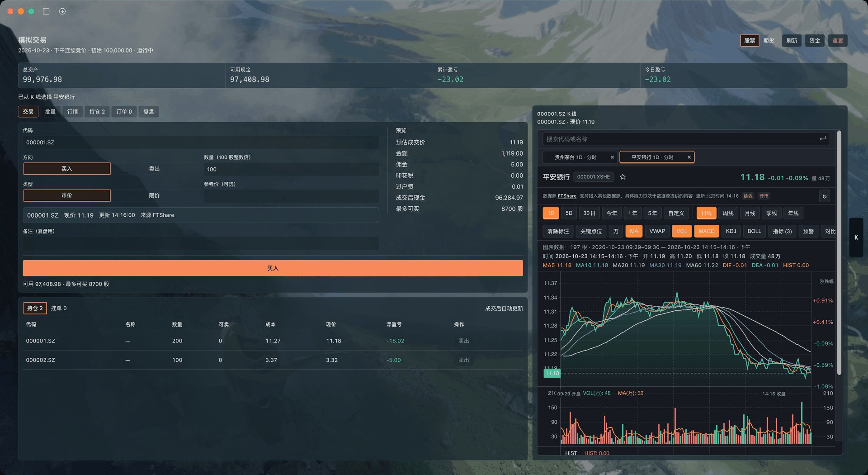
Task: Close the 平安银行 1D chart tab
Action: point(689,157)
